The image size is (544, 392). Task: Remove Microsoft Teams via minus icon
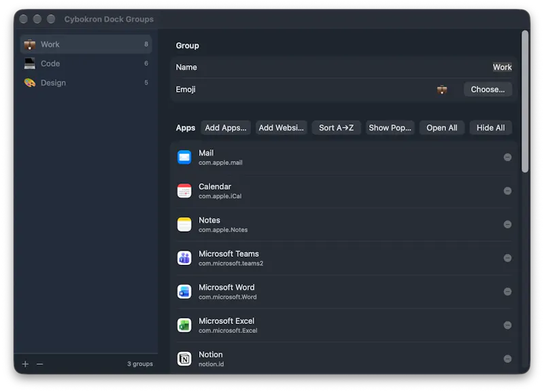(x=507, y=258)
